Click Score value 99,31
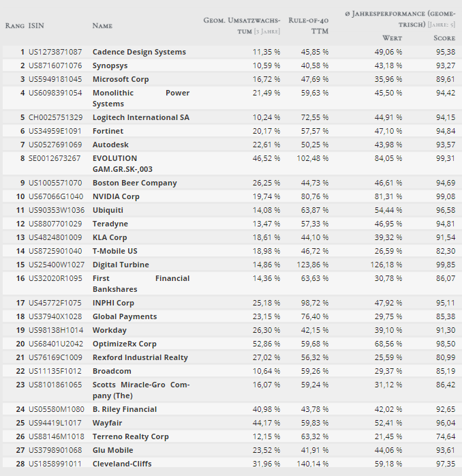 [446, 158]
